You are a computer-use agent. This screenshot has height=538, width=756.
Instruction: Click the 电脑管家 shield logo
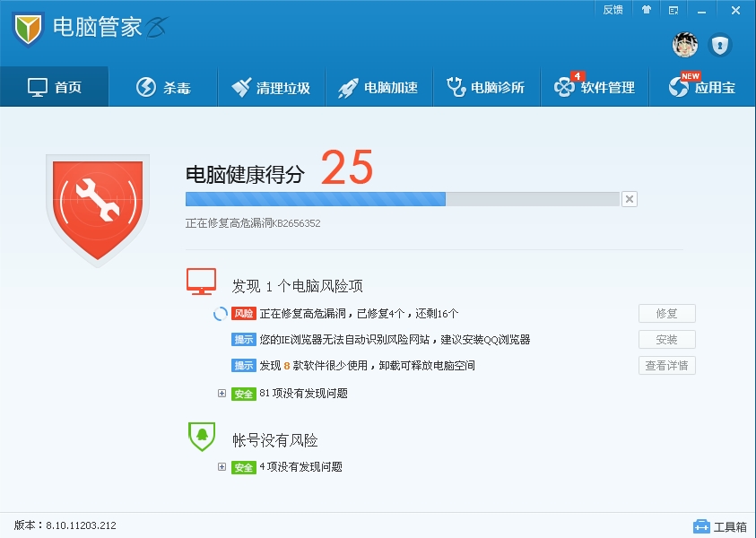coord(28,29)
